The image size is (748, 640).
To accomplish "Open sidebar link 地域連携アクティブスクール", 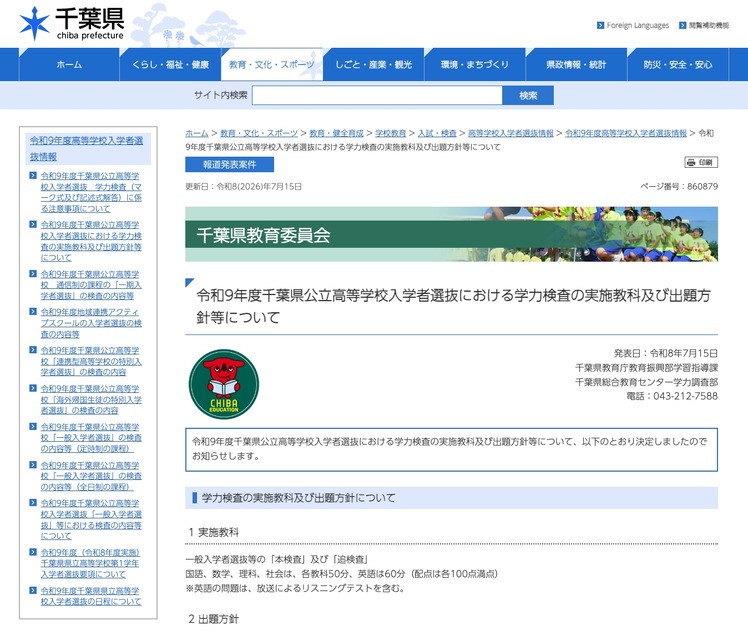I will (91, 323).
